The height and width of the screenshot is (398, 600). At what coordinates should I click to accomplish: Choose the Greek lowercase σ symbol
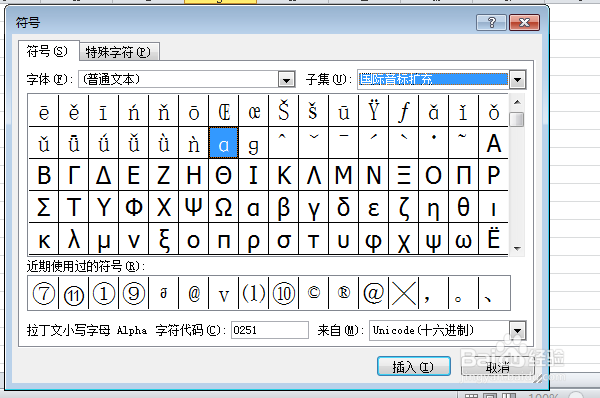(x=284, y=239)
